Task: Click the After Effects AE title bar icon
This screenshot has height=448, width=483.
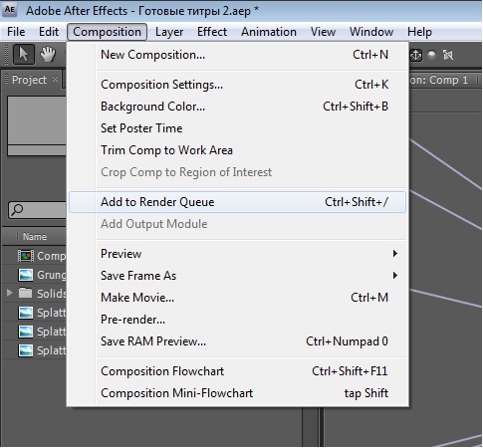Action: pyautogui.click(x=10, y=10)
